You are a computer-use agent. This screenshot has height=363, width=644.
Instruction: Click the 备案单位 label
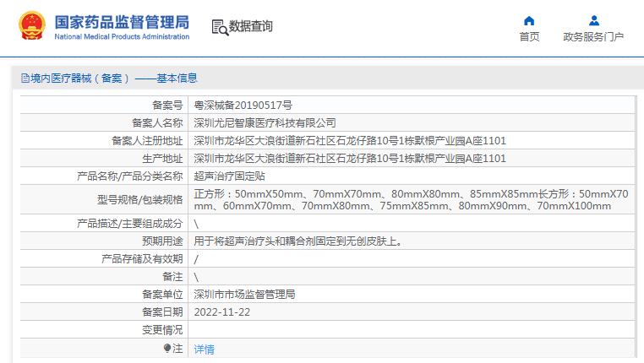(x=162, y=294)
